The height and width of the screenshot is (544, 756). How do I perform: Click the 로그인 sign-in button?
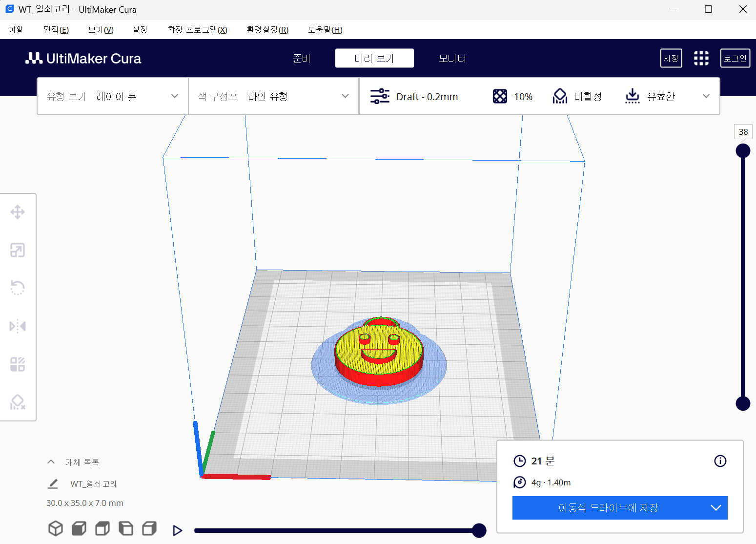point(735,58)
